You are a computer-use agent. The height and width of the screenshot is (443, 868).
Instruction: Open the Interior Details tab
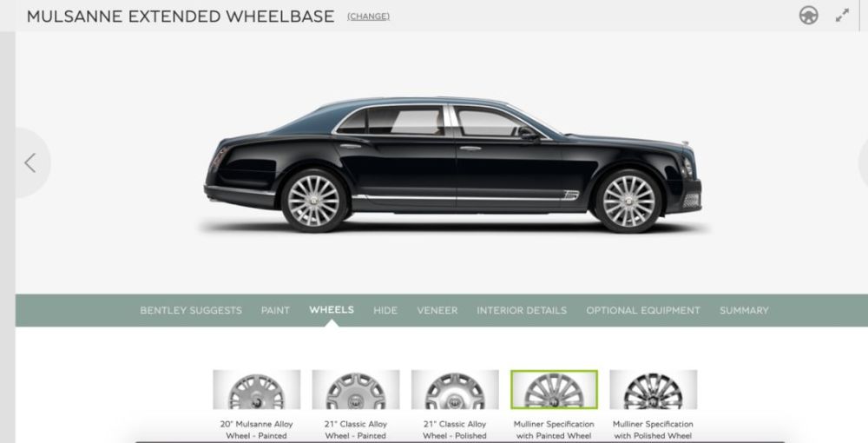tap(522, 310)
